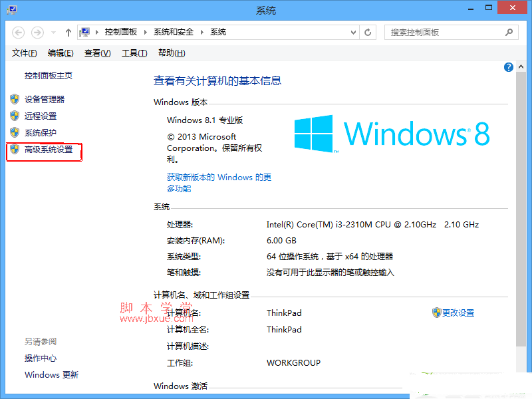
Task: Click the shield icon beside 远程设置
Action: pos(15,116)
